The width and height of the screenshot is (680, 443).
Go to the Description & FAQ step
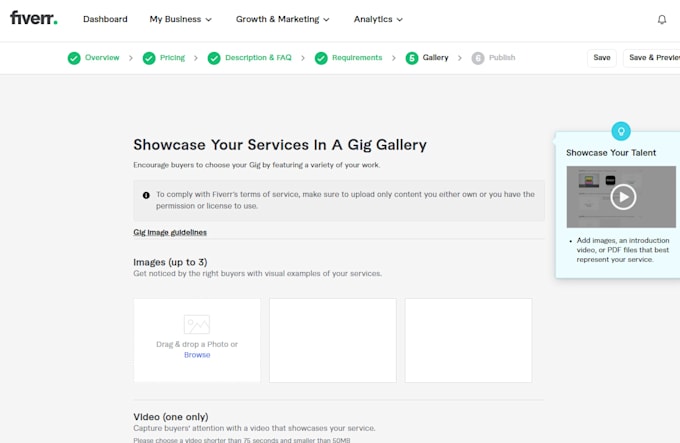pos(258,58)
